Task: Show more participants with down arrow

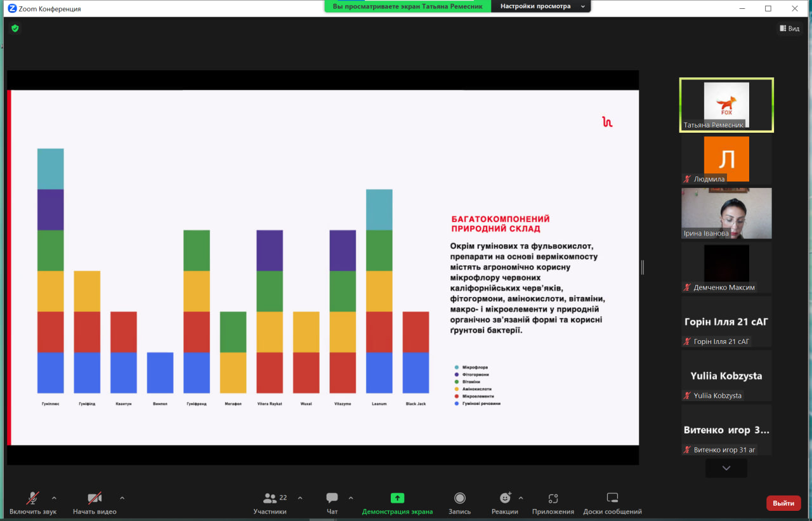Action: click(726, 468)
